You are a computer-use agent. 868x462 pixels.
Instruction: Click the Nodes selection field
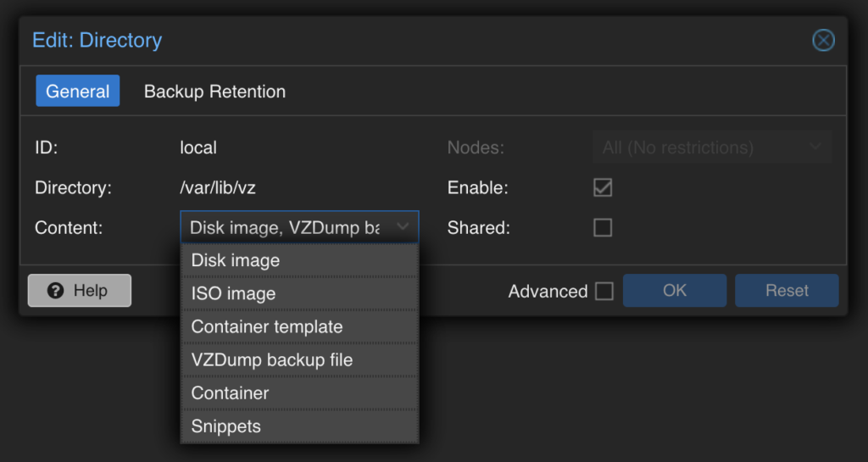(712, 148)
